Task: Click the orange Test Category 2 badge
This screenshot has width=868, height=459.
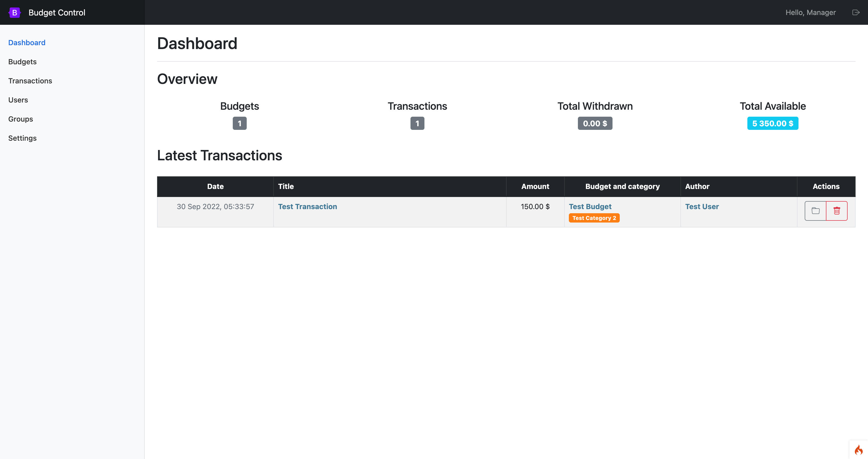Action: coord(594,218)
